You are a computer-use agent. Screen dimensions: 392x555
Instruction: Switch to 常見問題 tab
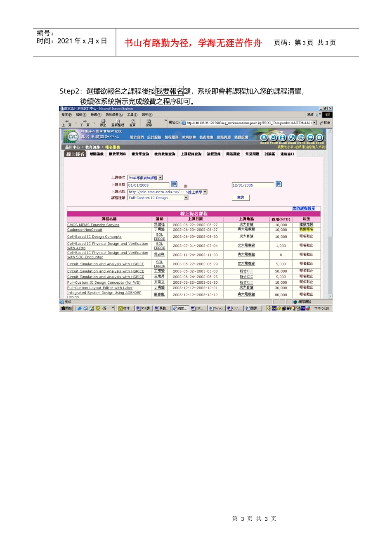(253, 154)
